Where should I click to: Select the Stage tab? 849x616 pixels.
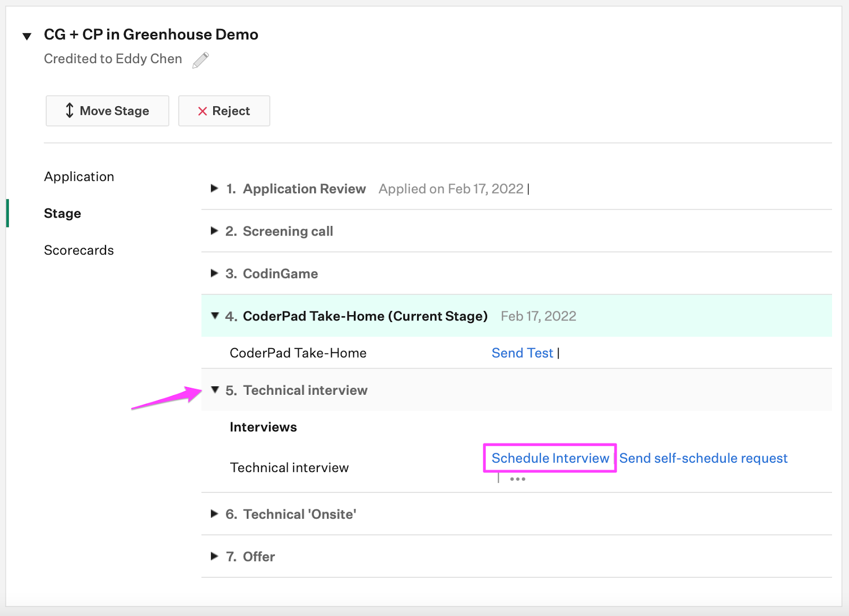(x=62, y=213)
